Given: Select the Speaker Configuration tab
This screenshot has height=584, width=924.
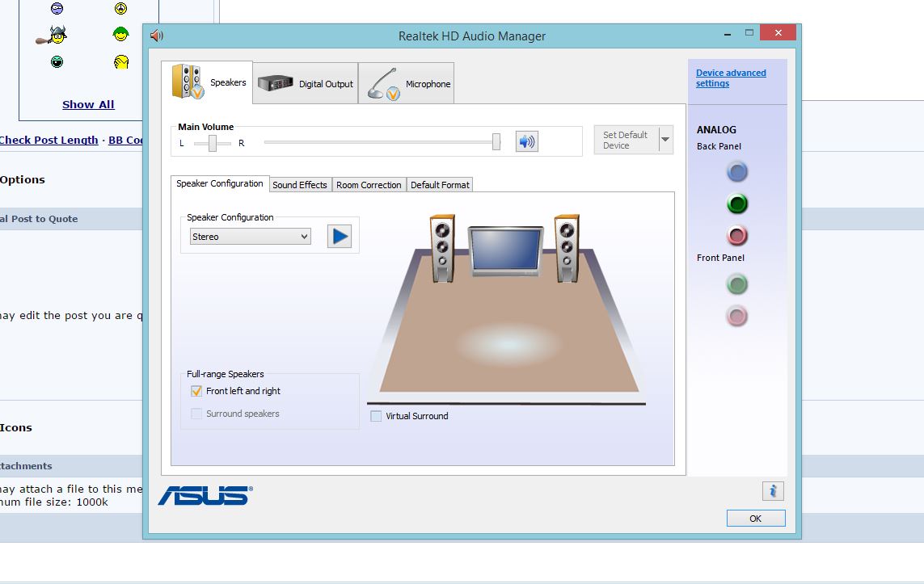Looking at the screenshot, I should 220,183.
